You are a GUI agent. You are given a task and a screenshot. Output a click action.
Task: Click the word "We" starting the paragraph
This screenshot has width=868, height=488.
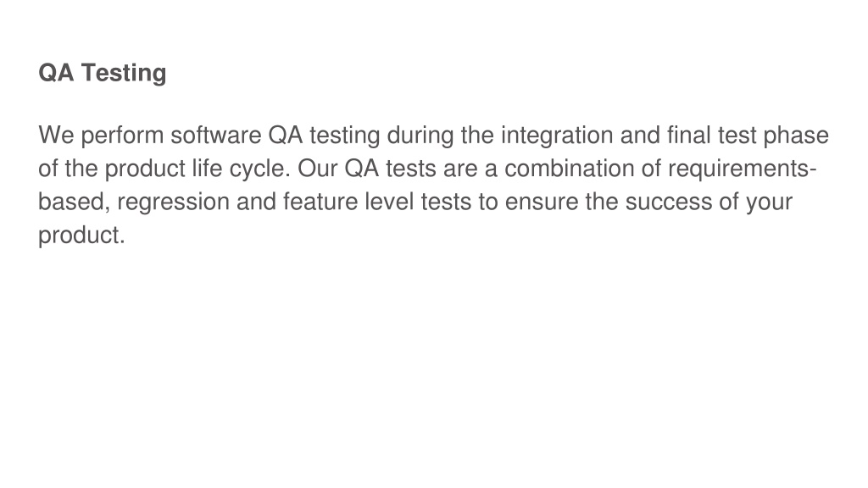[x=56, y=135]
